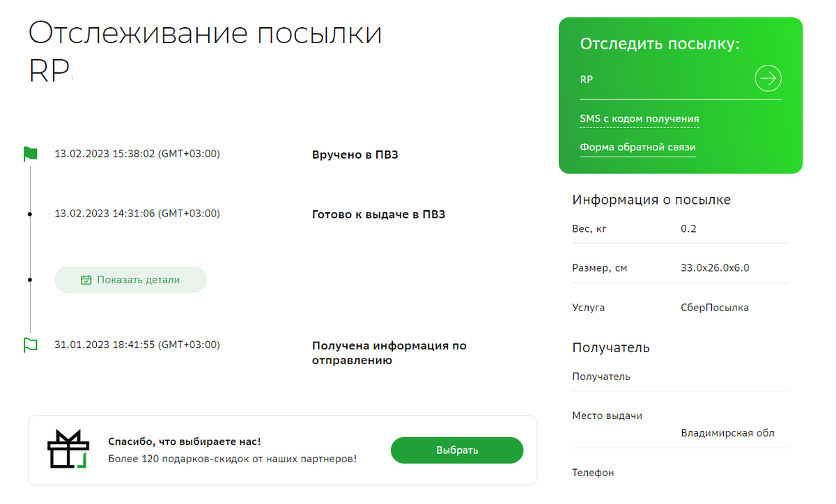Select the Владимирская обл value
Screen dimensions: 836x504
click(x=727, y=433)
